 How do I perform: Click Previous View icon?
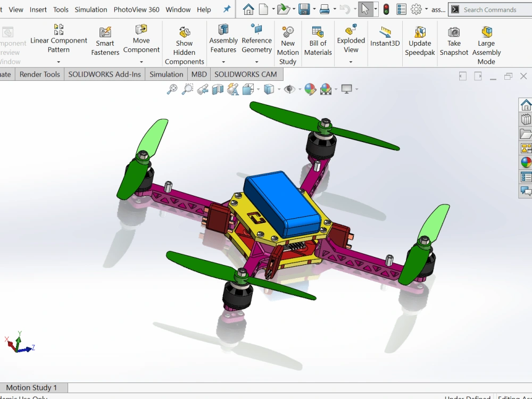point(203,89)
